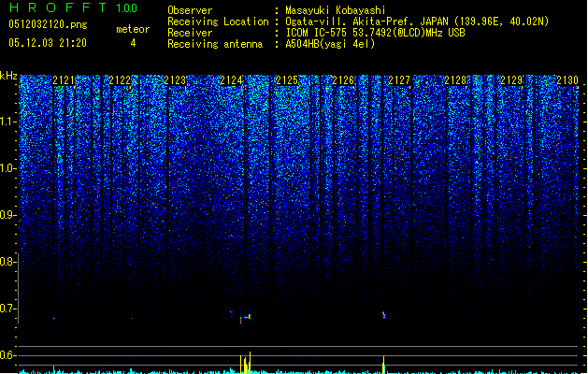Click the Receiving antenna label
Viewport: 588px width, 374px height.
tap(215, 44)
